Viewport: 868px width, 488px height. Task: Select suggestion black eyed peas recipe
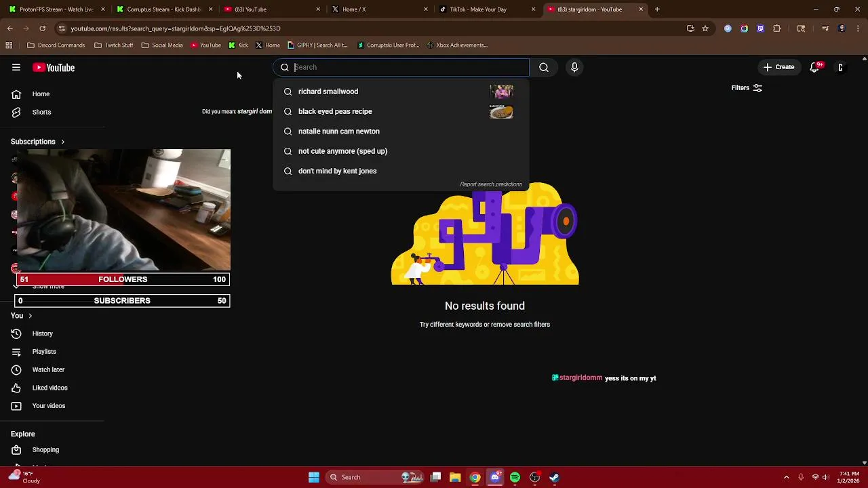(401, 111)
